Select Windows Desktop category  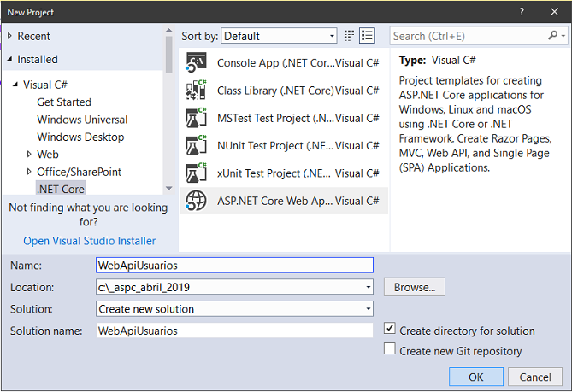[x=80, y=137]
